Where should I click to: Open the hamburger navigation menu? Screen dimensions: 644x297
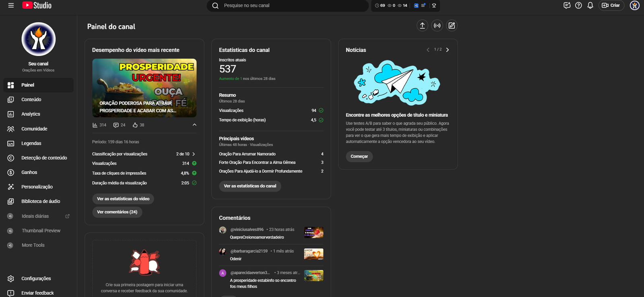point(11,6)
